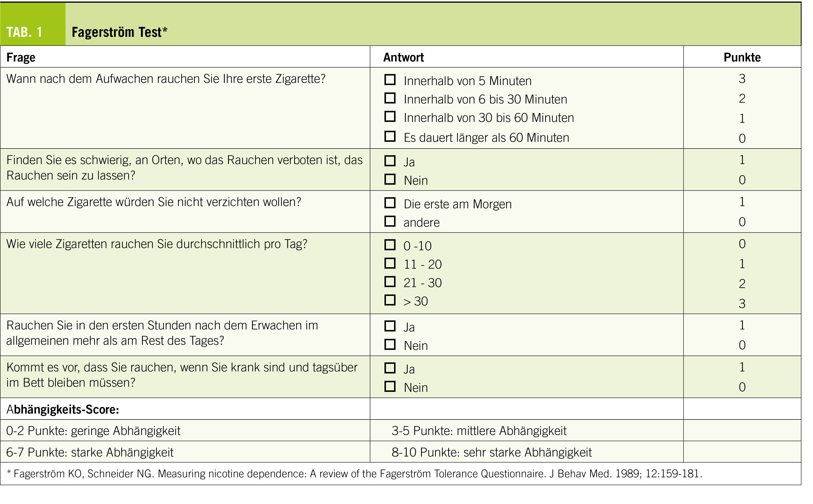Tick 'Innerhalb von 6 bis 30 Minuten'

[390, 98]
